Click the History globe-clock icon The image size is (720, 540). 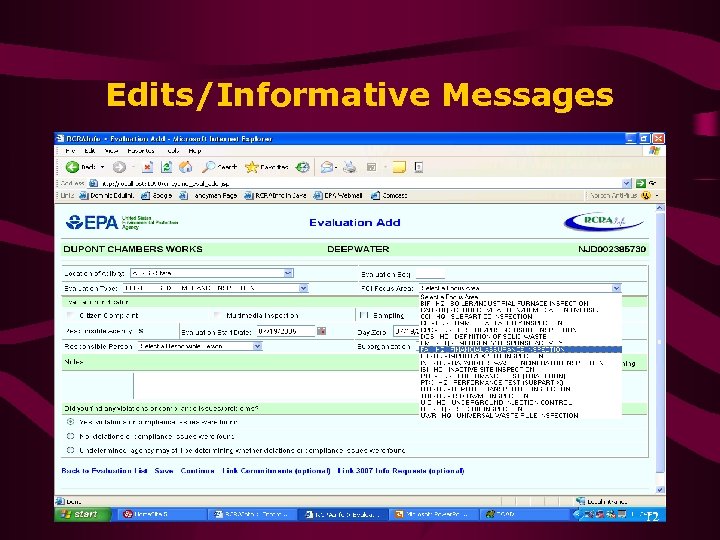coord(302,167)
